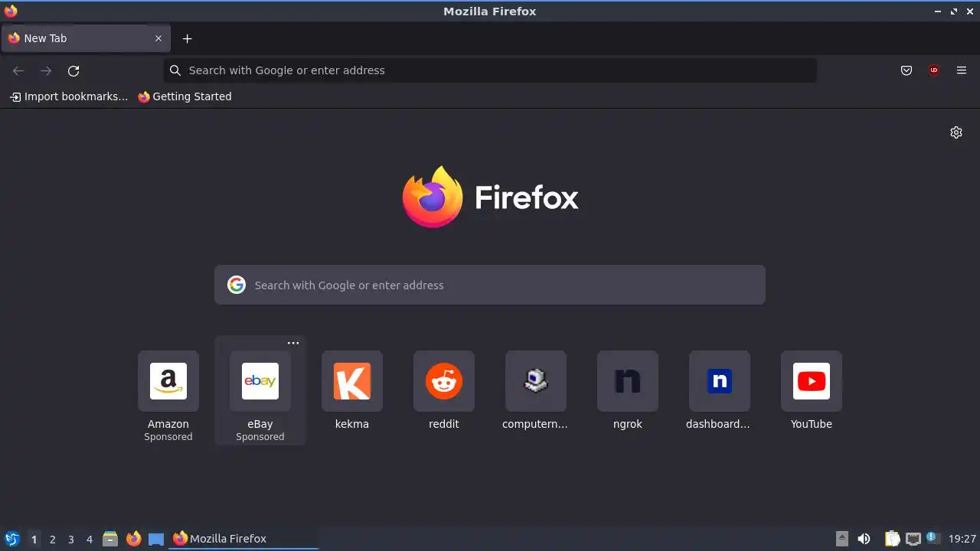The width and height of the screenshot is (980, 551).
Task: Launch Firefox from the panel quick launcher
Action: 133,539
